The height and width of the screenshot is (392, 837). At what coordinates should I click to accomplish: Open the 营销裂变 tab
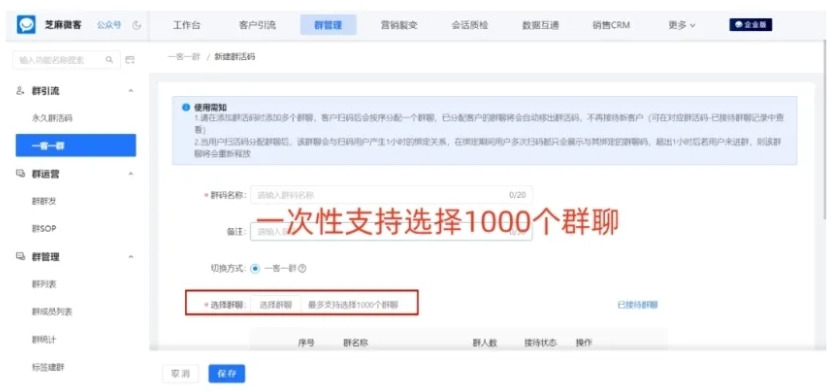pyautogui.click(x=399, y=25)
